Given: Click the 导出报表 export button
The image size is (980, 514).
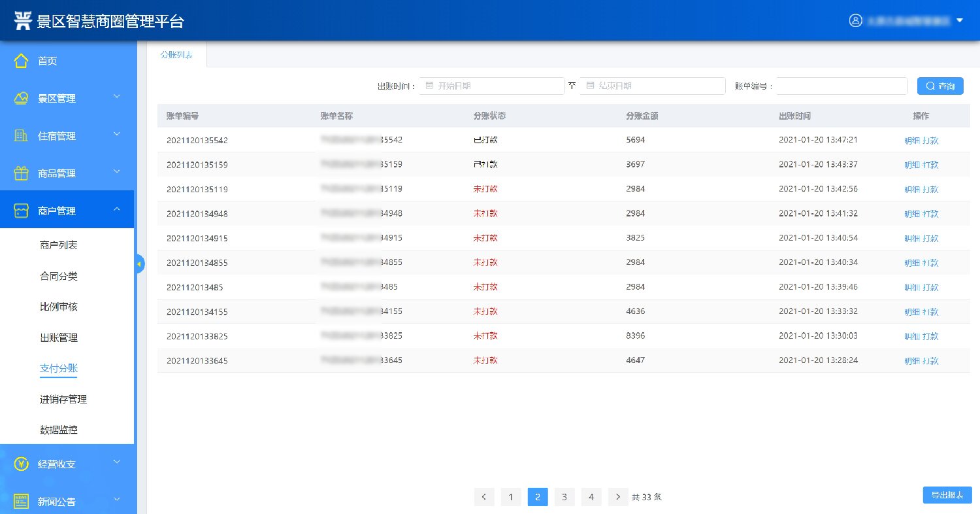Looking at the screenshot, I should (x=947, y=495).
